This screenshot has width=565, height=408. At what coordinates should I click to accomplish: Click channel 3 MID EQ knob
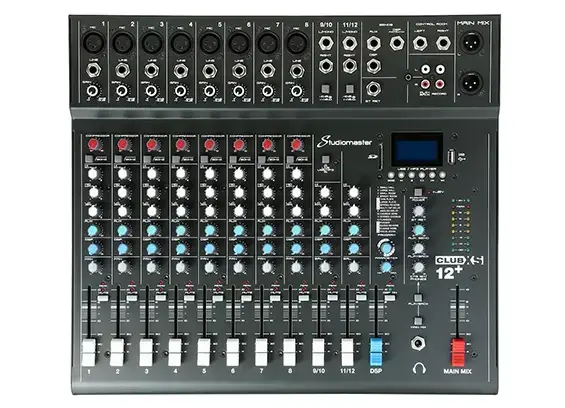pyautogui.click(x=151, y=192)
